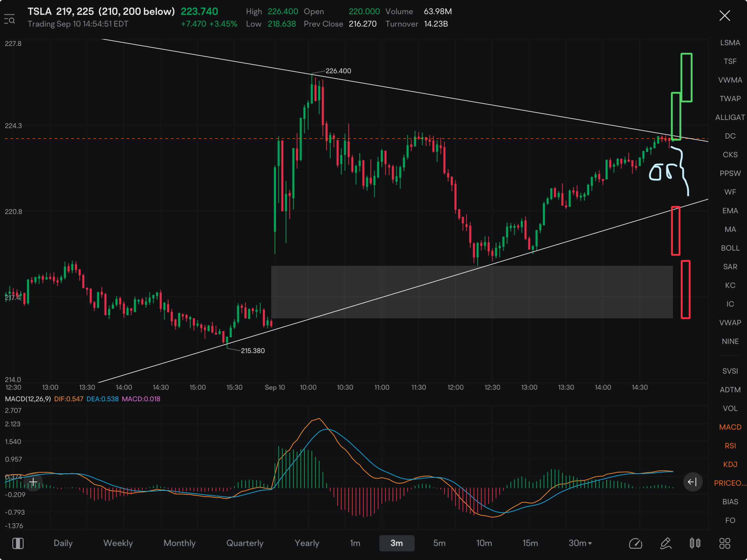Select VOL sub-chart indicator
The height and width of the screenshot is (560, 747).
click(x=730, y=408)
